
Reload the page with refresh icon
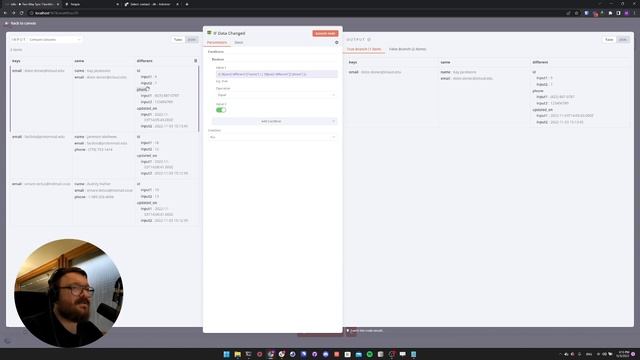[22, 13]
